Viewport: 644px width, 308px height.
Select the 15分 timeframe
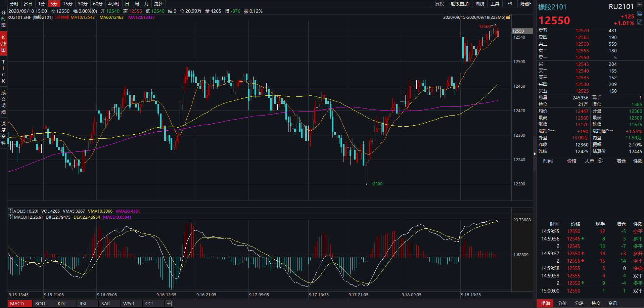[x=68, y=4]
